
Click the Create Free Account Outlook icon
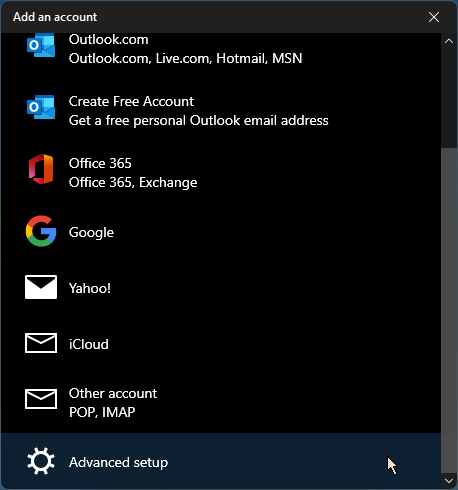point(41,107)
